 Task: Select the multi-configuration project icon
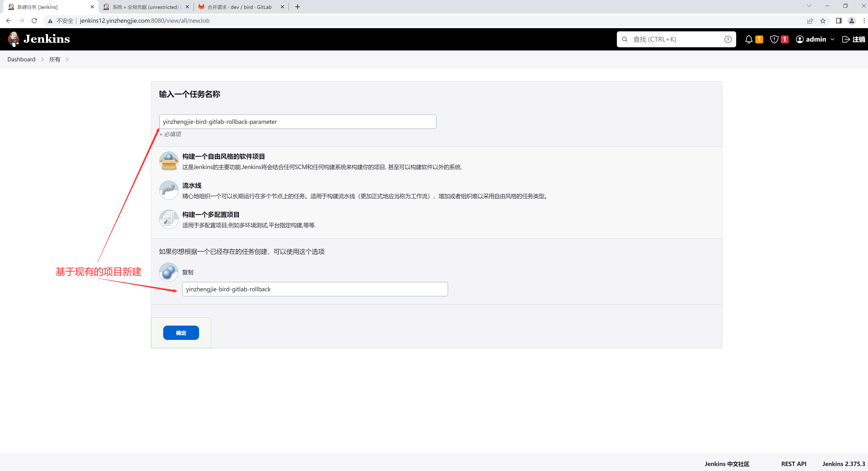168,219
